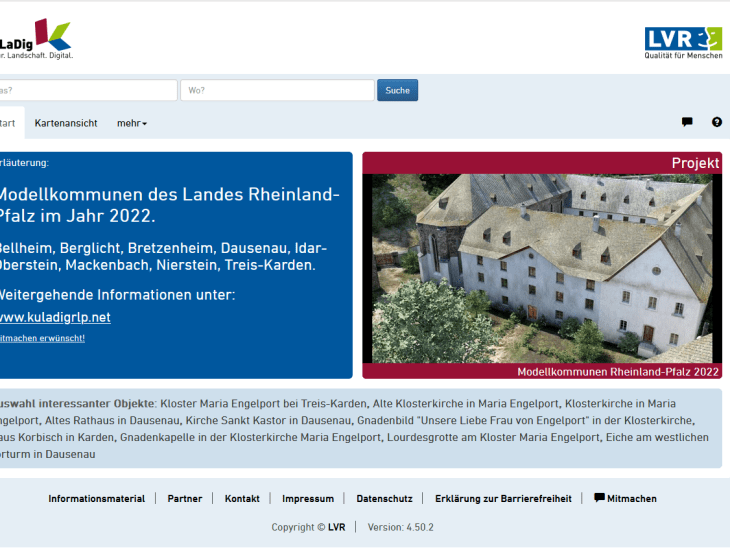Open the Datenschutz footer link
This screenshot has width=730, height=550.
(384, 498)
